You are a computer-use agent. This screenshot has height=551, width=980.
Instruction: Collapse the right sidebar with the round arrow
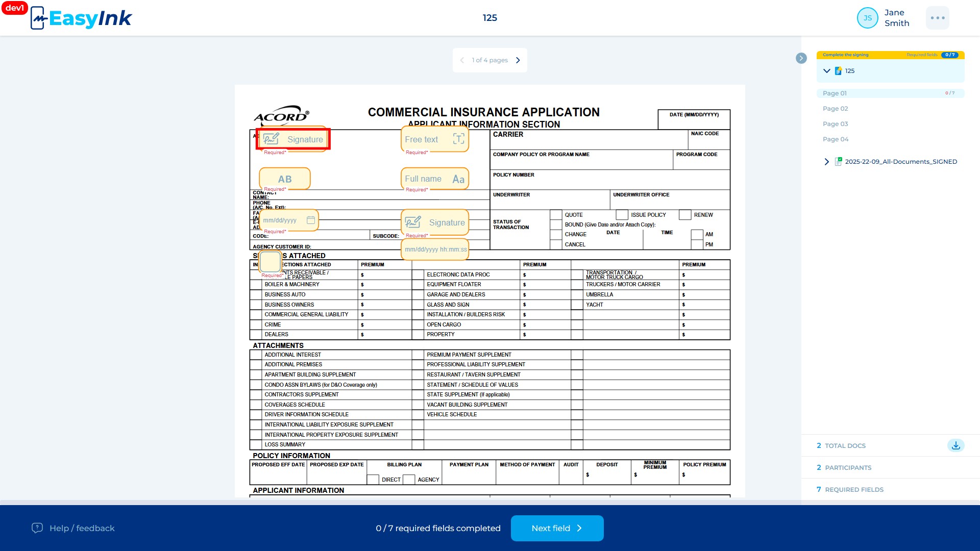point(801,58)
